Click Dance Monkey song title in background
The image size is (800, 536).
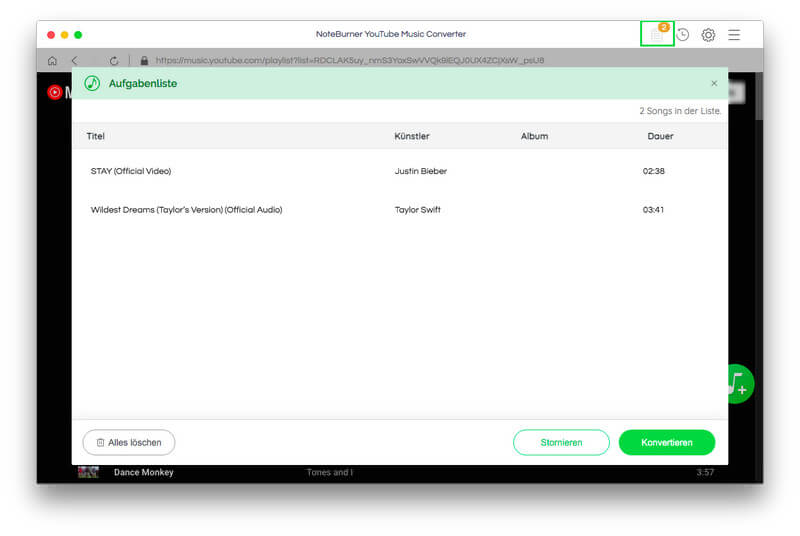tap(143, 472)
